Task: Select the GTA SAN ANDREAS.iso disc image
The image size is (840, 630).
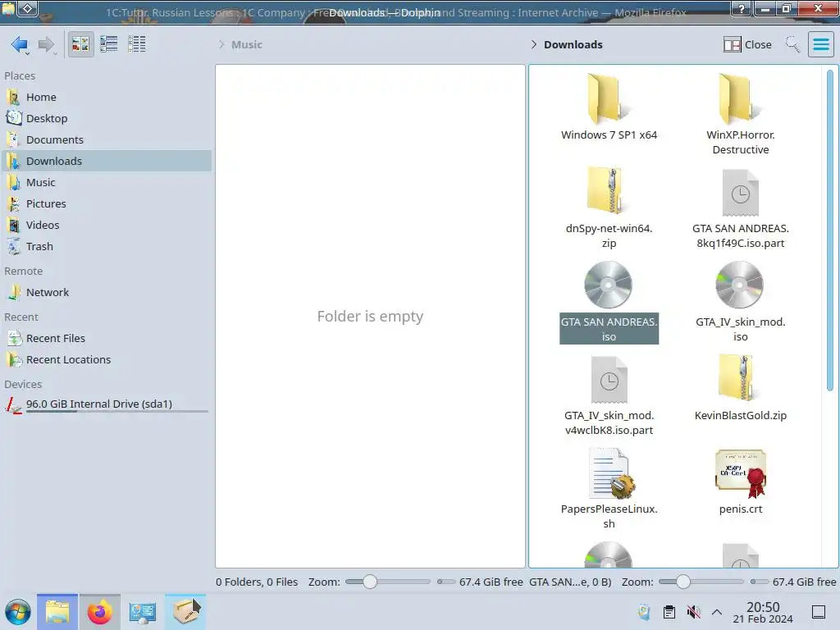Action: coord(609,302)
